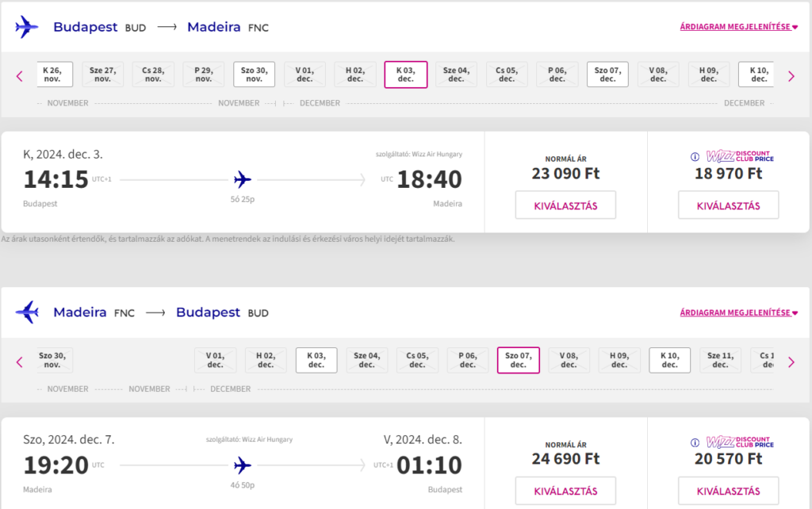Select outbound date Szo 30, nov.
The height and width of the screenshot is (509, 812).
254,75
